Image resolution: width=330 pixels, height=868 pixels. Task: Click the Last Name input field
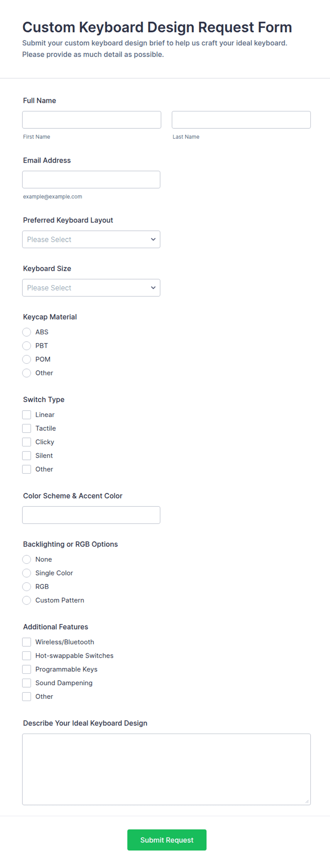[241, 120]
